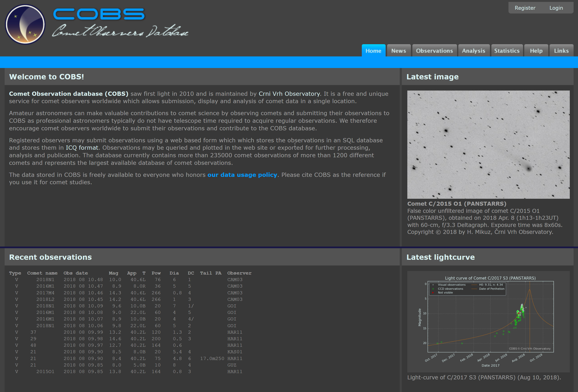Open the Register link
The image size is (578, 392).
525,8
